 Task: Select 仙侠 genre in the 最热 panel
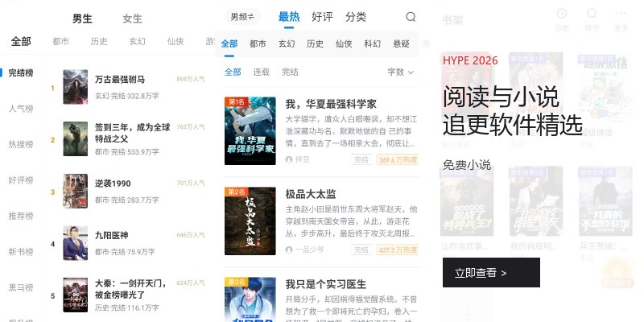pos(344,43)
